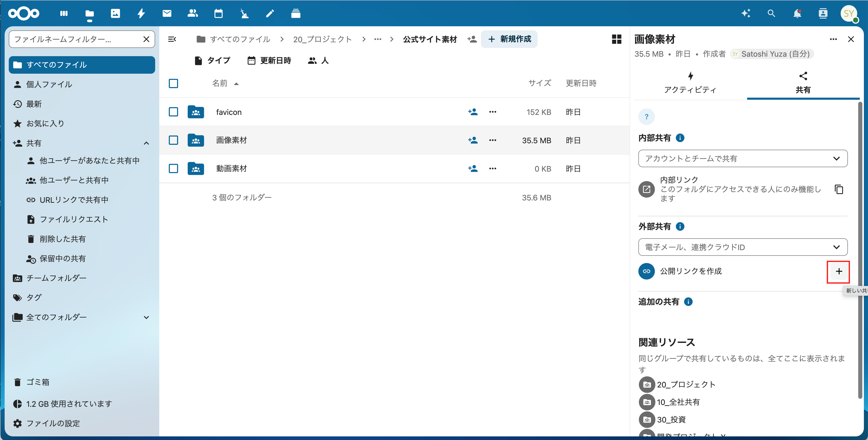This screenshot has width=868, height=440.
Task: Open the Nextcloud Assistant sparkles icon
Action: (746, 13)
